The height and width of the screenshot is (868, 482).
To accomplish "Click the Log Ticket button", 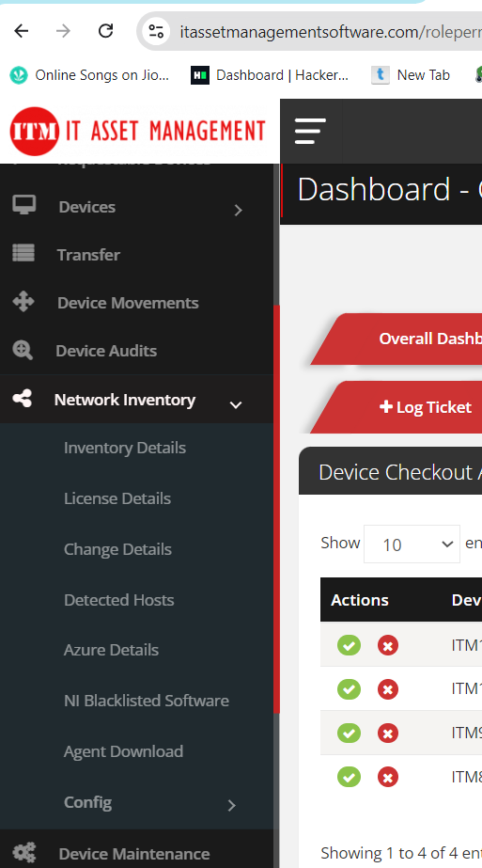I will click(x=396, y=407).
